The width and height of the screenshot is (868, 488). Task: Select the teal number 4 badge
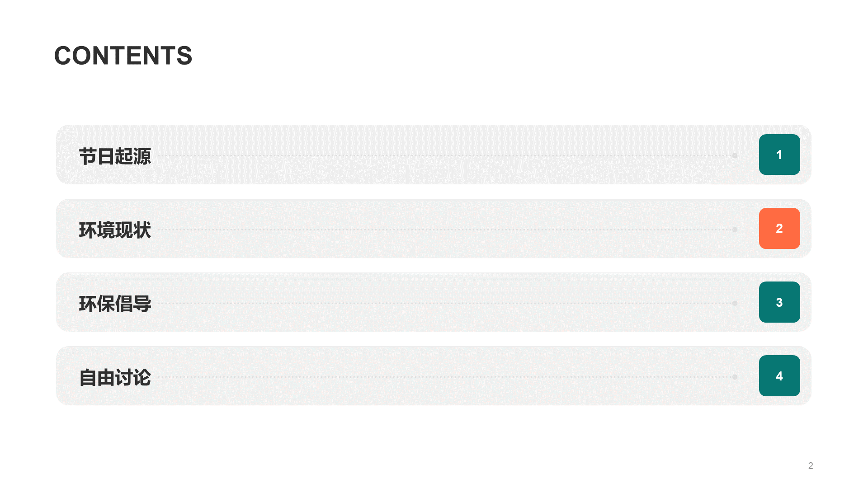point(779,375)
